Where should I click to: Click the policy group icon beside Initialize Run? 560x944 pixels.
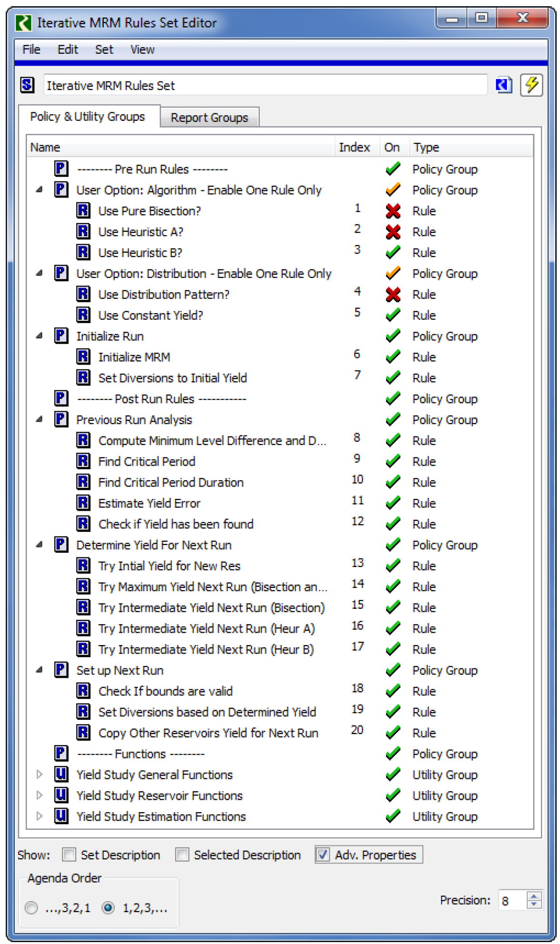tap(61, 336)
